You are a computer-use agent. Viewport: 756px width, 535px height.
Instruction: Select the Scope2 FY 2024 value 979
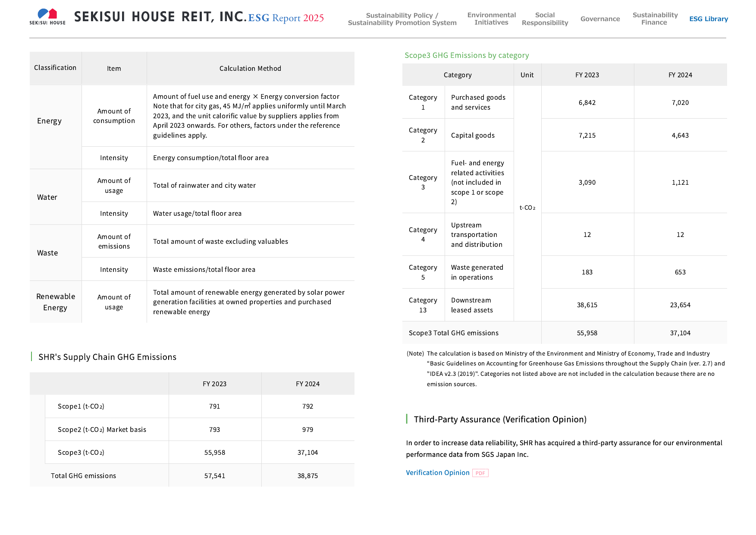307,430
